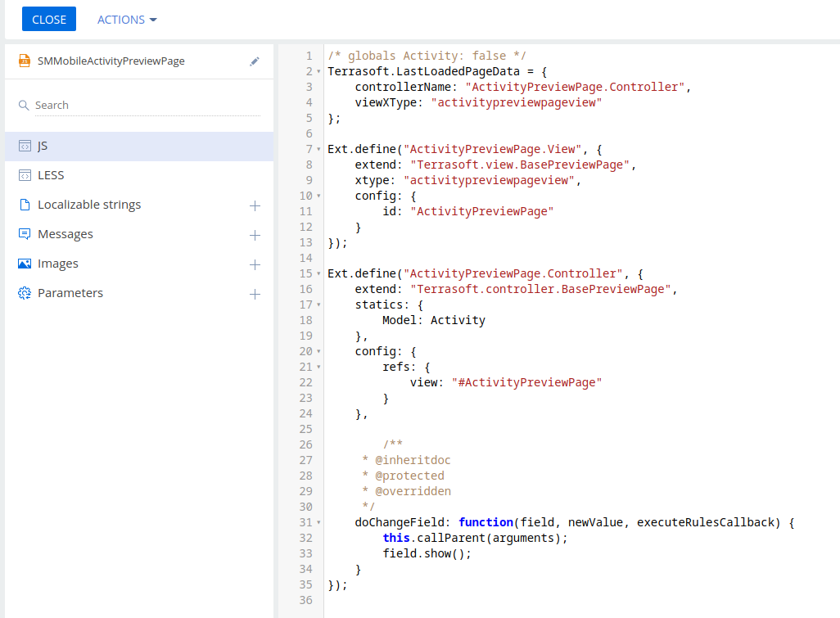This screenshot has width=840, height=618.
Task: Open Messages section
Action: point(65,234)
